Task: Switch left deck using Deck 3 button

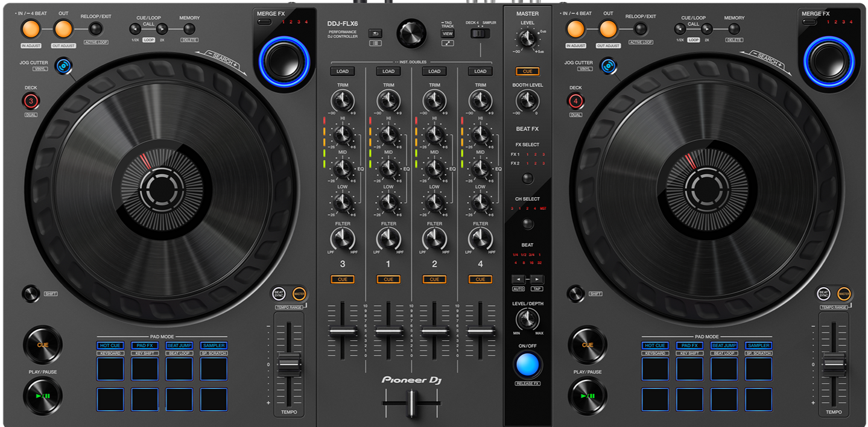Action: click(x=31, y=101)
